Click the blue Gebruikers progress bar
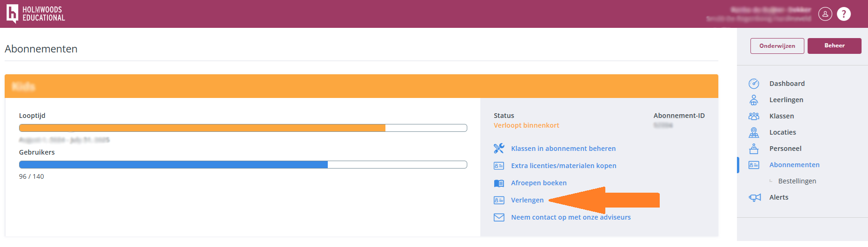This screenshot has height=247, width=868. [243, 165]
